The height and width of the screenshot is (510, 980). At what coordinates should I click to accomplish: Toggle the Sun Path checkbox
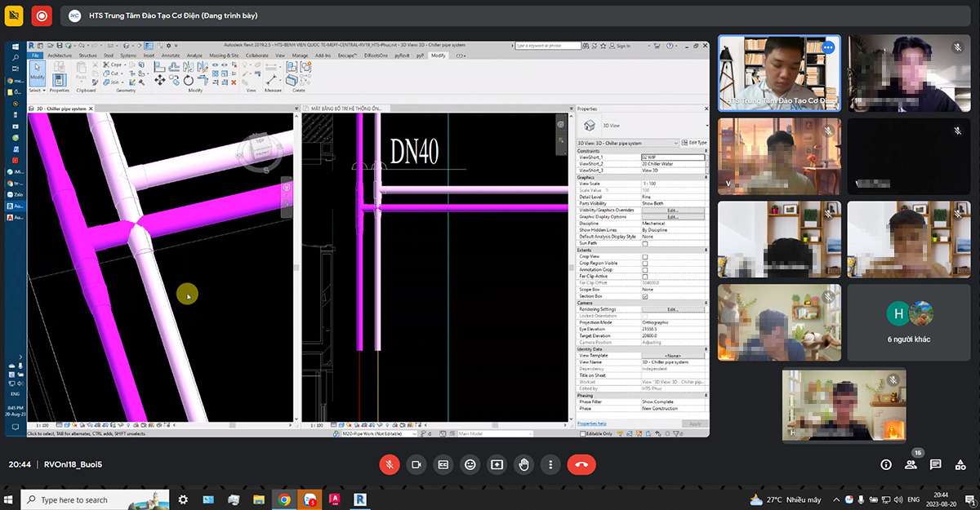click(x=645, y=243)
